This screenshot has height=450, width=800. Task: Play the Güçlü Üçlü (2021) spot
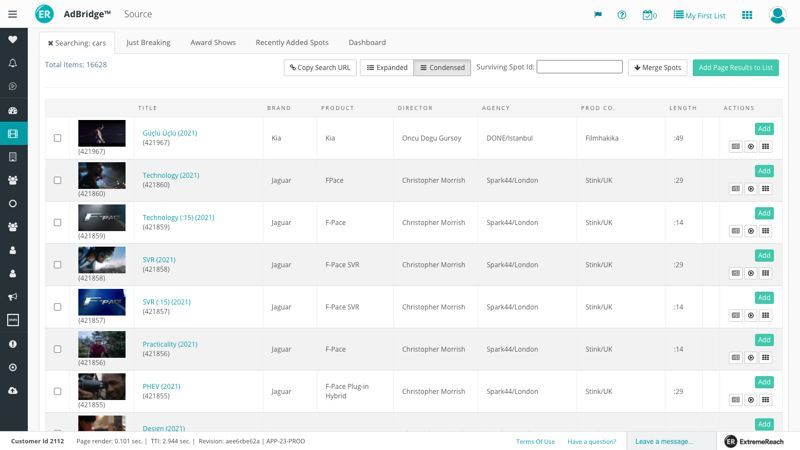751,146
